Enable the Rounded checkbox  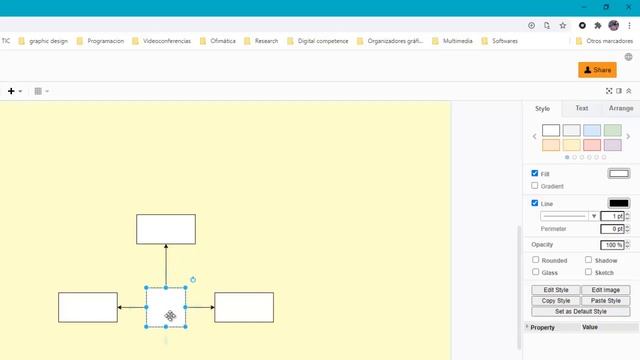coord(536,260)
